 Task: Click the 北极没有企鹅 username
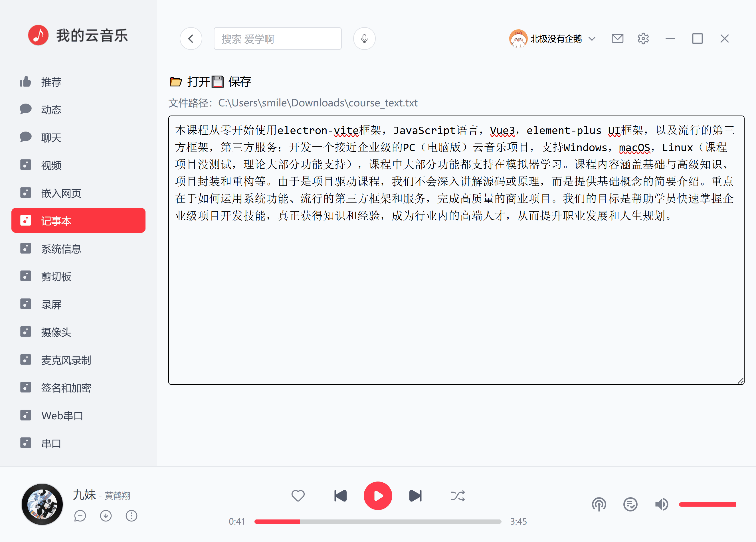pyautogui.click(x=556, y=39)
